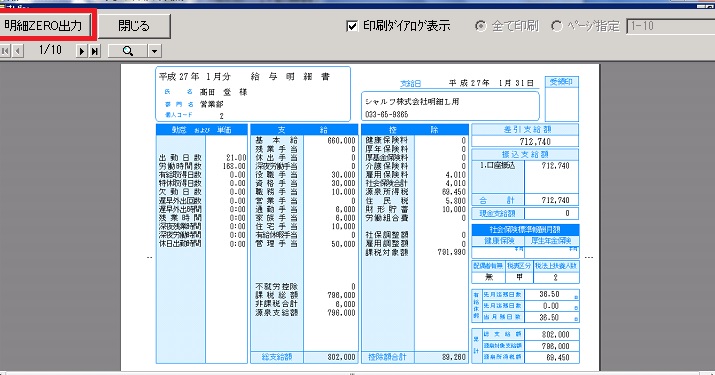
Task: Click the 受領印 box on the payslip
Action: pyautogui.click(x=561, y=99)
